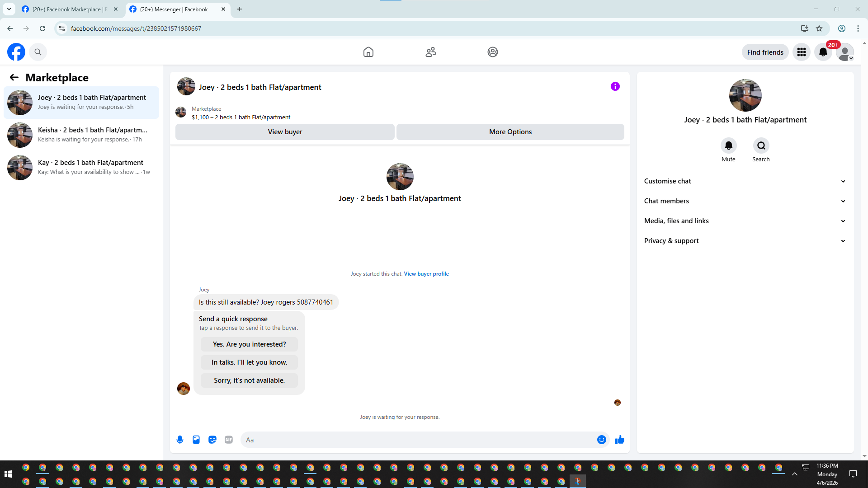Show hidden system tray icons
The width and height of the screenshot is (868, 488).
[794, 474]
